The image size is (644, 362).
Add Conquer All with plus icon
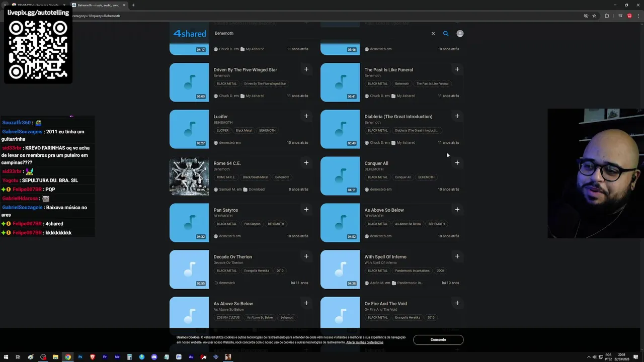tap(457, 163)
